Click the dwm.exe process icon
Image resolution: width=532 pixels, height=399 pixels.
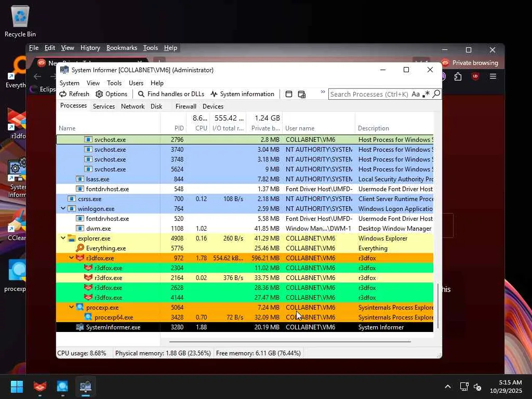pos(79,229)
